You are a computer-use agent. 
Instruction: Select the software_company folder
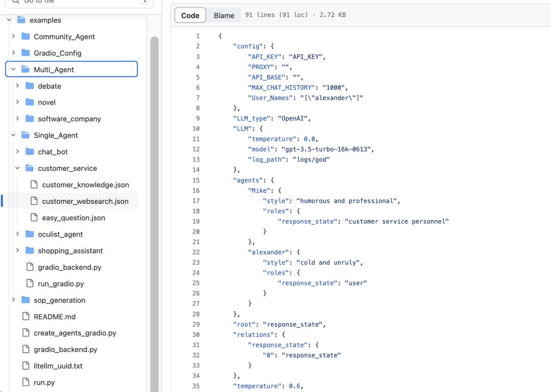69,119
